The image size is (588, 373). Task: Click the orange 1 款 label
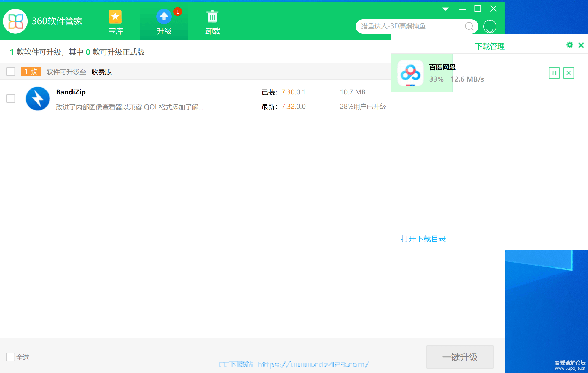tap(31, 71)
